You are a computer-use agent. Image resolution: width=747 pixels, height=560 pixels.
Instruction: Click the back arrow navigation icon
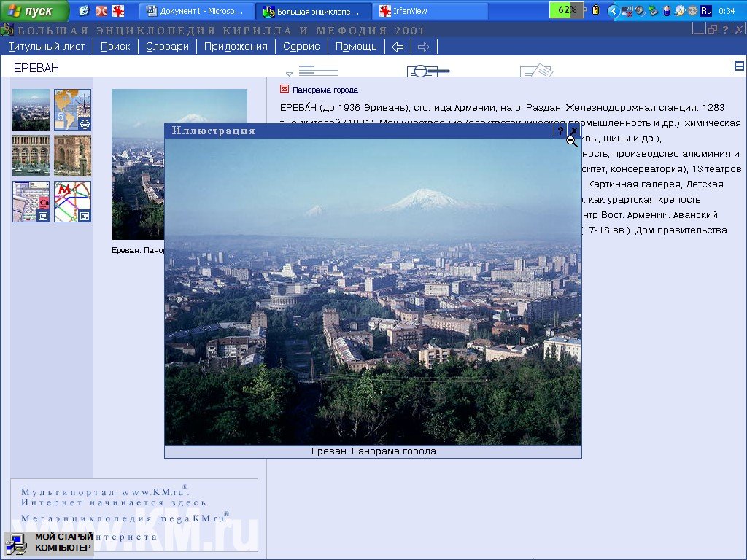click(x=398, y=47)
